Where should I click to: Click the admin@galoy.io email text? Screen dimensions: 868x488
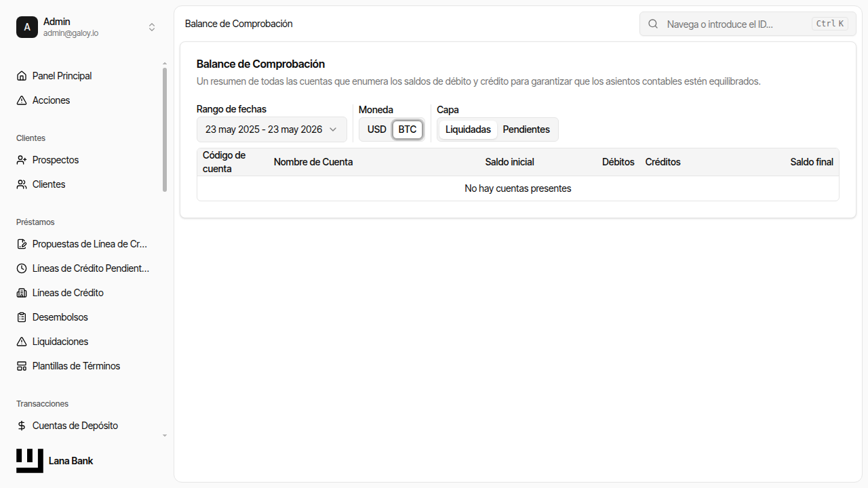pyautogui.click(x=71, y=33)
